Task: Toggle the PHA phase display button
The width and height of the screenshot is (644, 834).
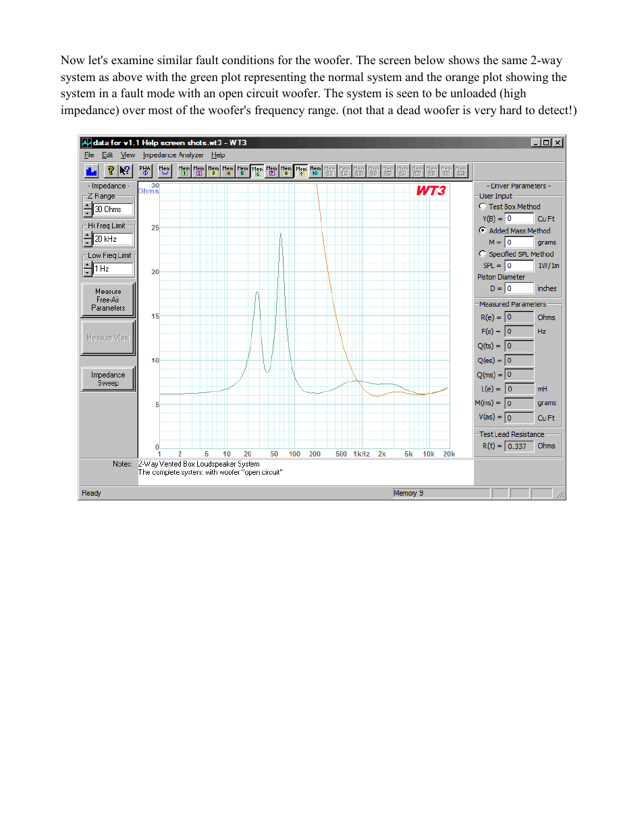Action: 145,171
